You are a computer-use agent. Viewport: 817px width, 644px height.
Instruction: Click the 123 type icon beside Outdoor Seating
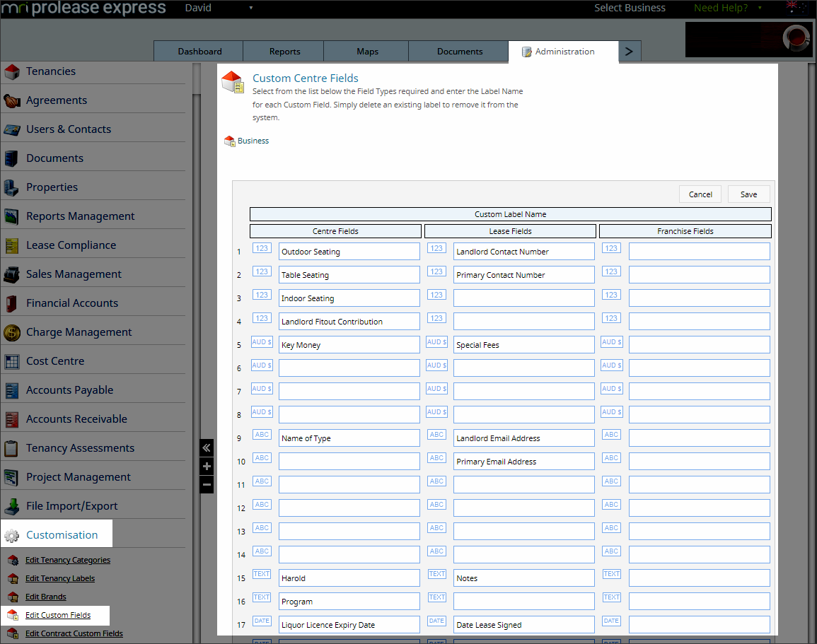[x=262, y=248]
